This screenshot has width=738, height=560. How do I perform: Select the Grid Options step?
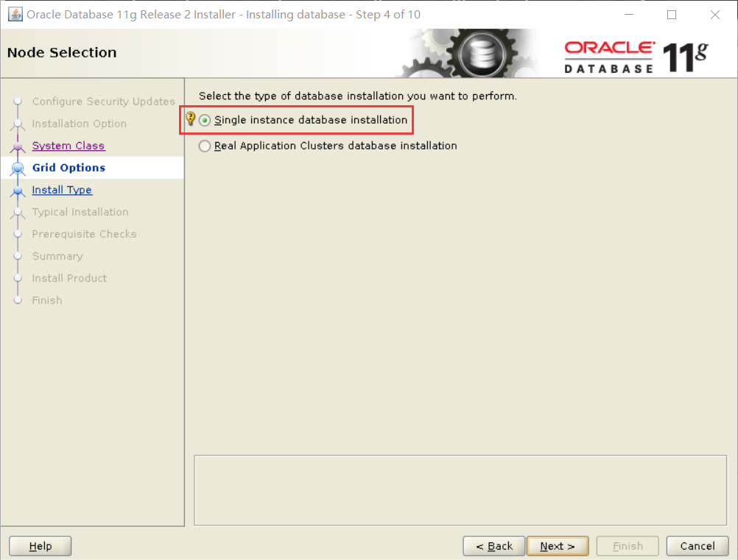(x=68, y=168)
